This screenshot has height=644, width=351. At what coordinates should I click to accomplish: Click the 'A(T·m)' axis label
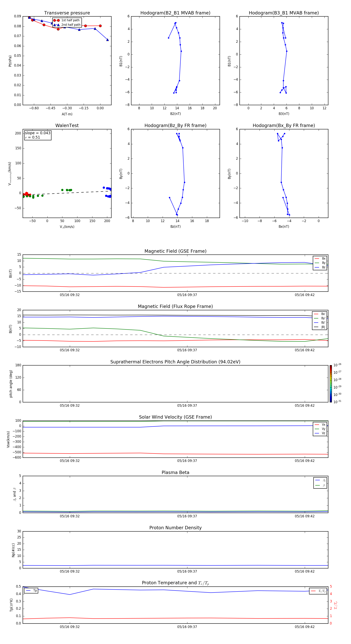pyautogui.click(x=67, y=114)
